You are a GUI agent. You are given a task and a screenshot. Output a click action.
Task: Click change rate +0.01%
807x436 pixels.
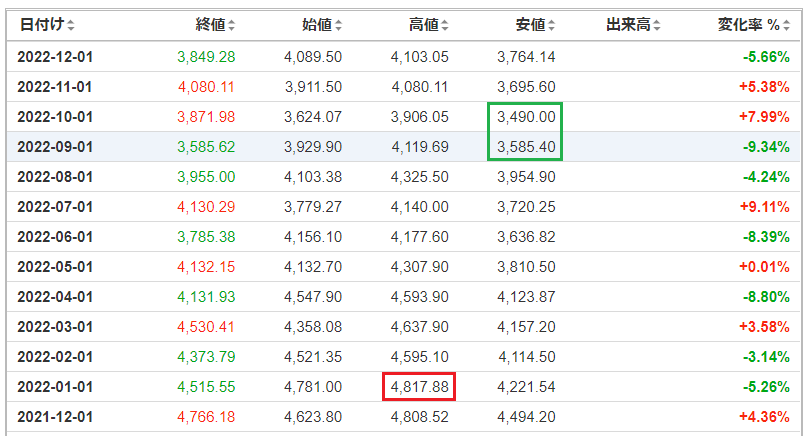click(x=764, y=267)
